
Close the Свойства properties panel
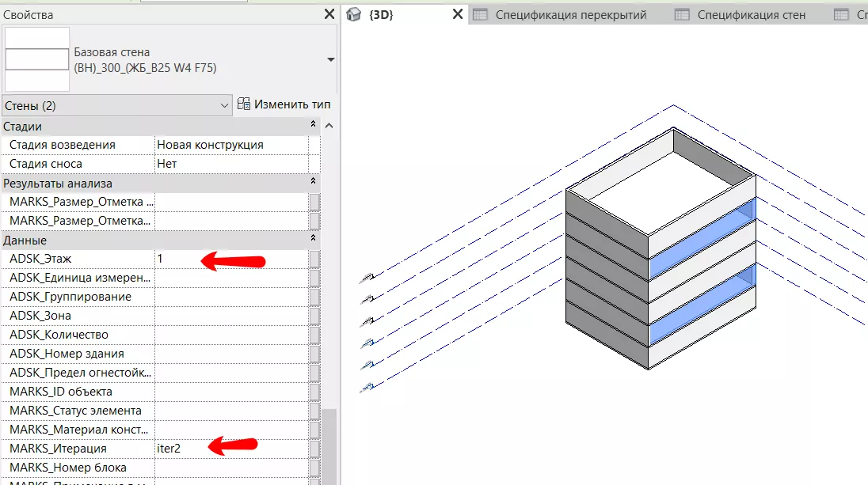point(329,14)
